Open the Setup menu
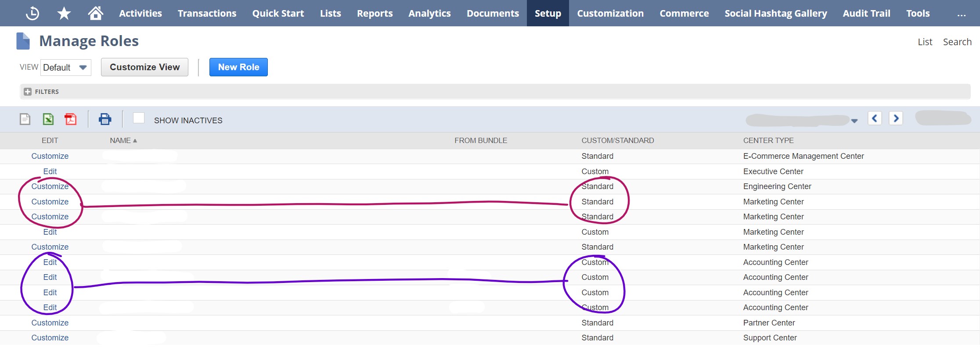980x347 pixels. 548,14
